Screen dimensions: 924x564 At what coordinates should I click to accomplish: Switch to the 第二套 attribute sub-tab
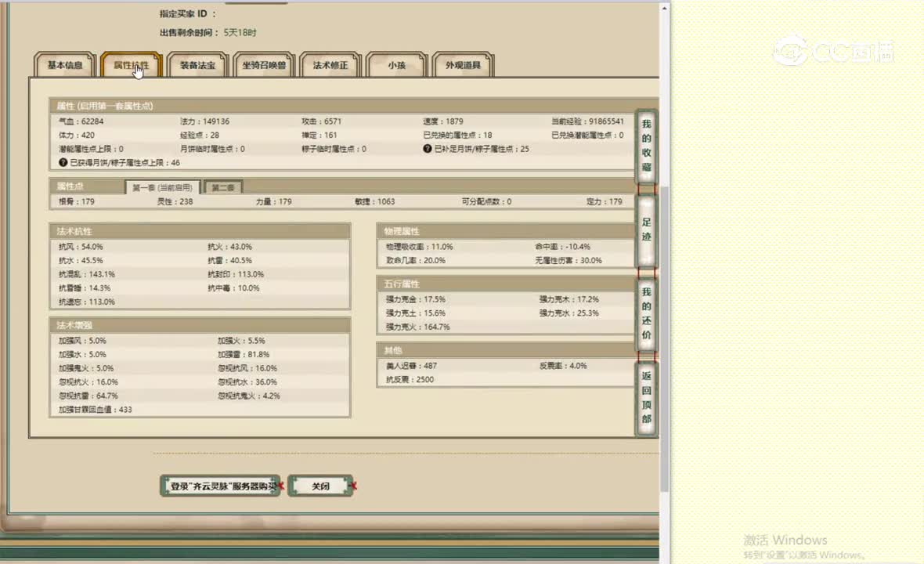click(x=222, y=187)
